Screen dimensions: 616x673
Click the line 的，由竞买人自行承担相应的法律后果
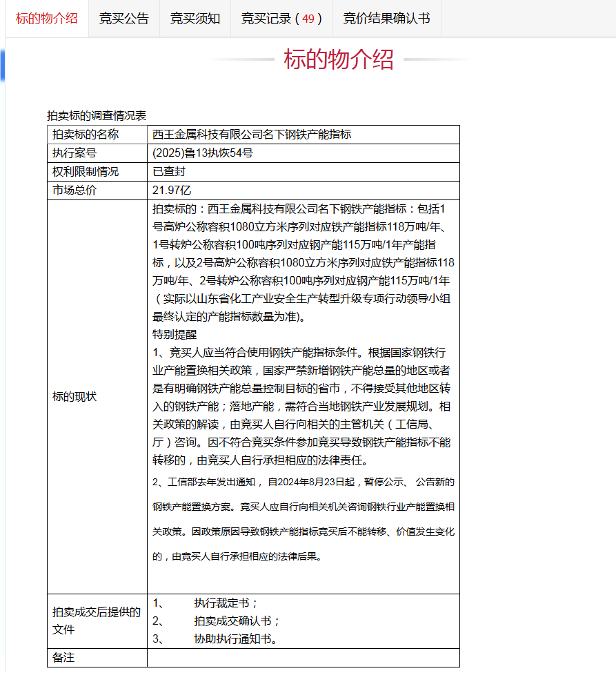237,556
